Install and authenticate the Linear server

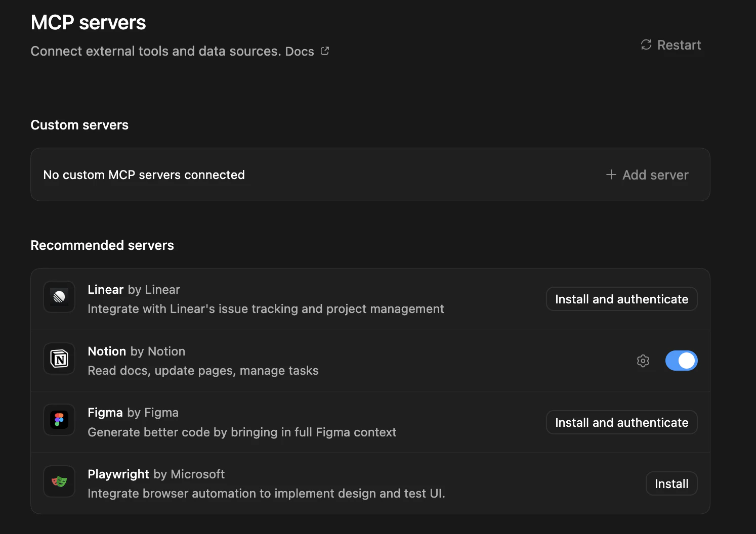[x=621, y=299]
